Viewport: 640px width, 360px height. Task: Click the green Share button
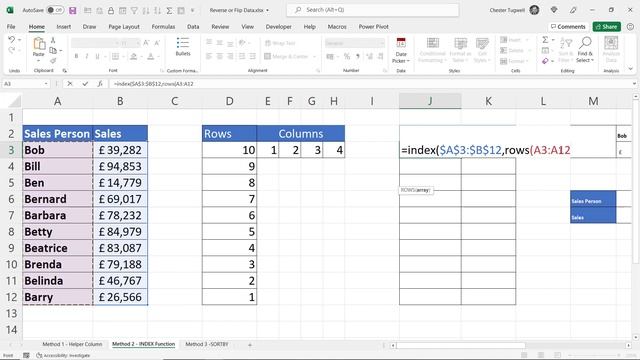[x=607, y=27]
